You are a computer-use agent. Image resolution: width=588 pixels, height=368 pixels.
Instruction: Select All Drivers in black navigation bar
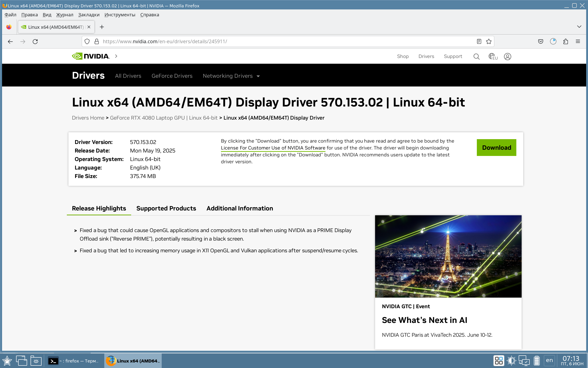128,76
